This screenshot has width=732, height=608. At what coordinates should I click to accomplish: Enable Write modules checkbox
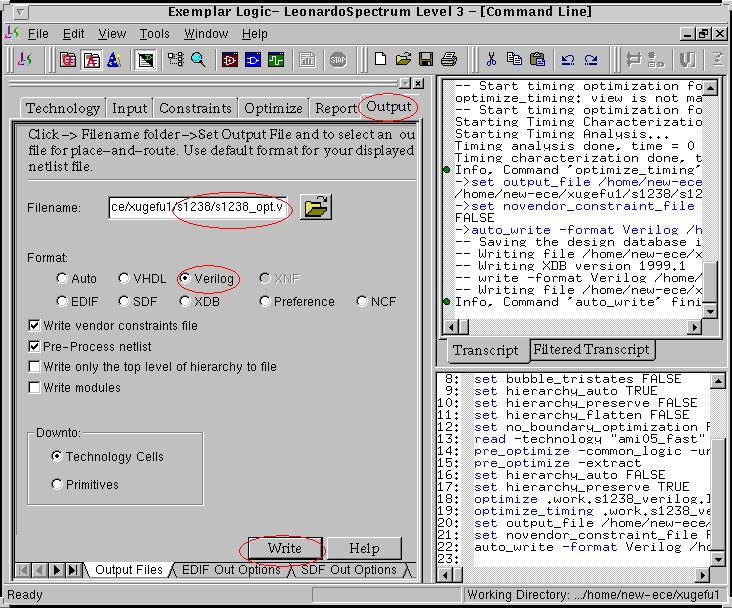[x=34, y=388]
